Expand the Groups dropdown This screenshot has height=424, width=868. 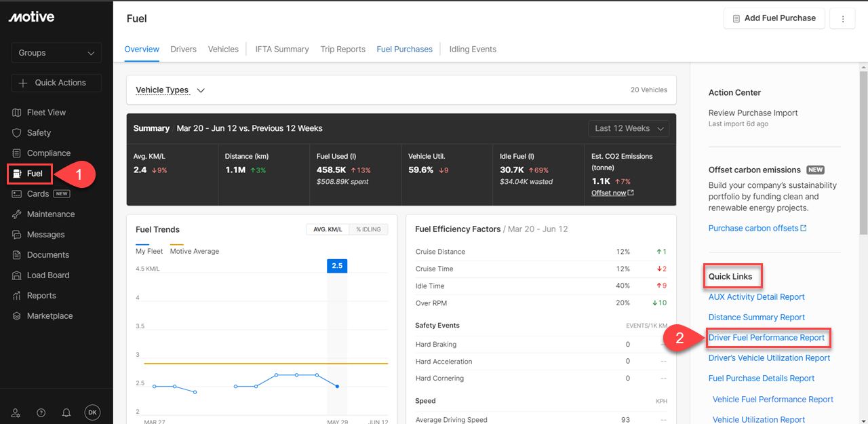(56, 53)
